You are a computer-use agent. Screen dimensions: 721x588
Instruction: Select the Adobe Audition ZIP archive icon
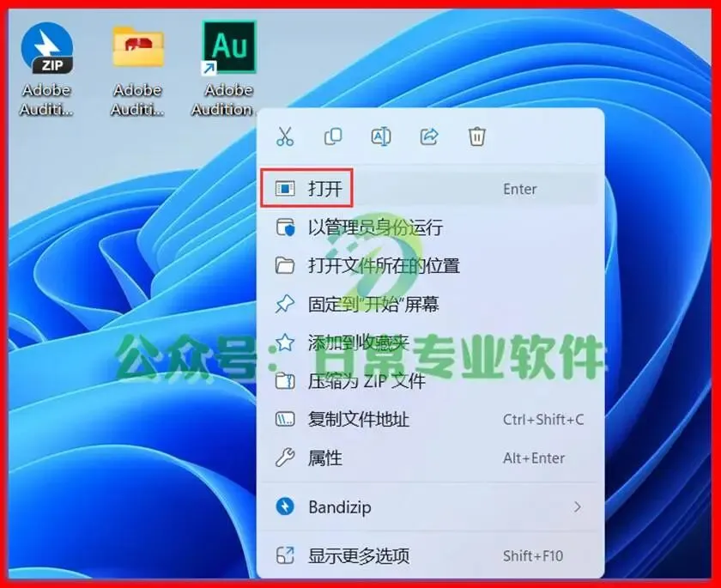pyautogui.click(x=46, y=69)
